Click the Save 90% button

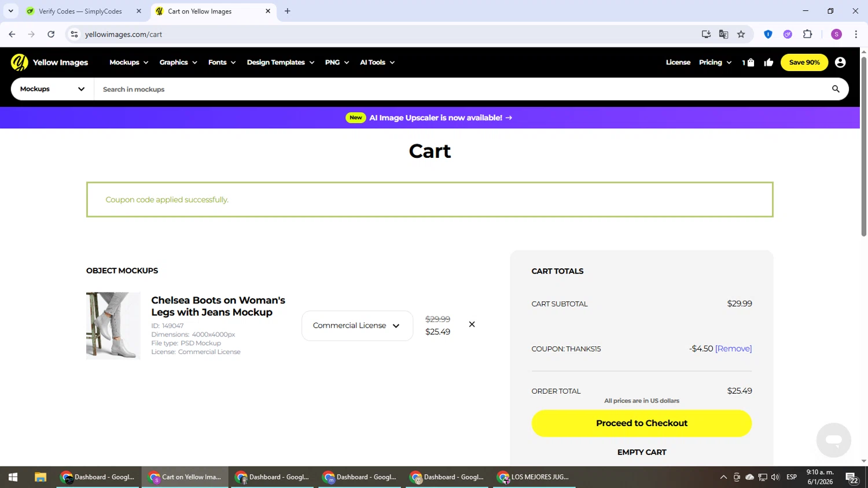coord(804,62)
